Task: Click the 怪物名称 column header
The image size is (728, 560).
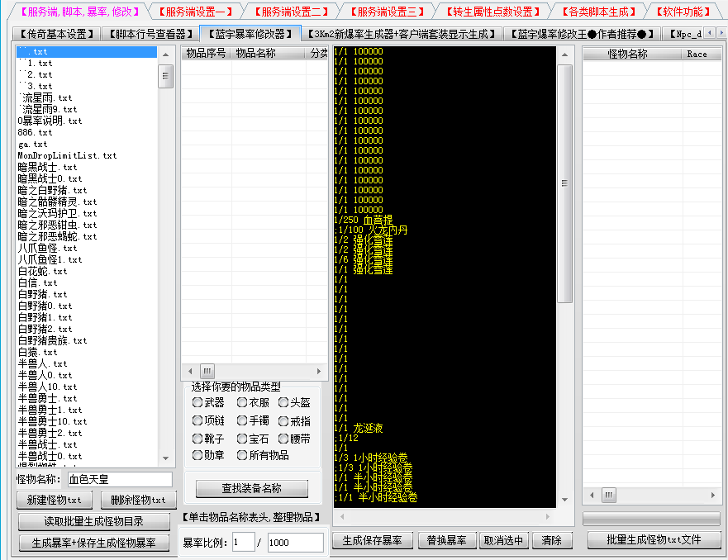Action: 628,54
